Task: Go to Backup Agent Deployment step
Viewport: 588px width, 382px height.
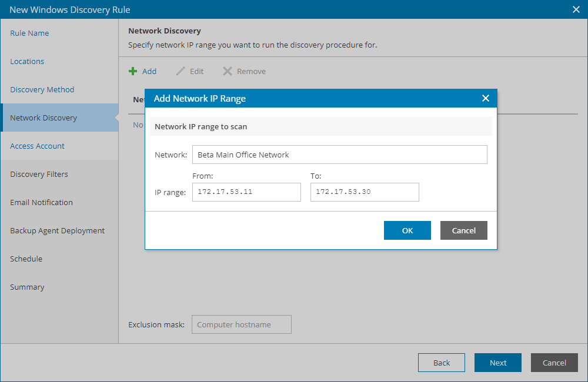Action: click(x=57, y=231)
